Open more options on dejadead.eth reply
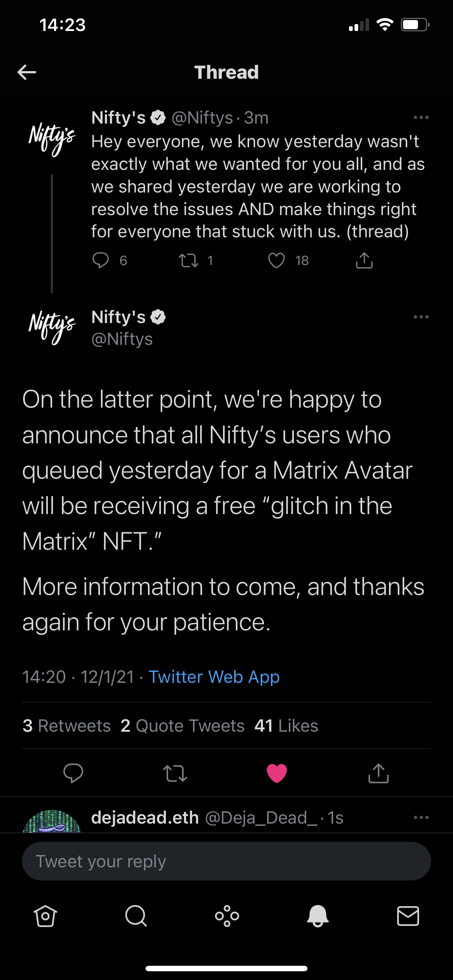The width and height of the screenshot is (453, 980). tap(421, 817)
